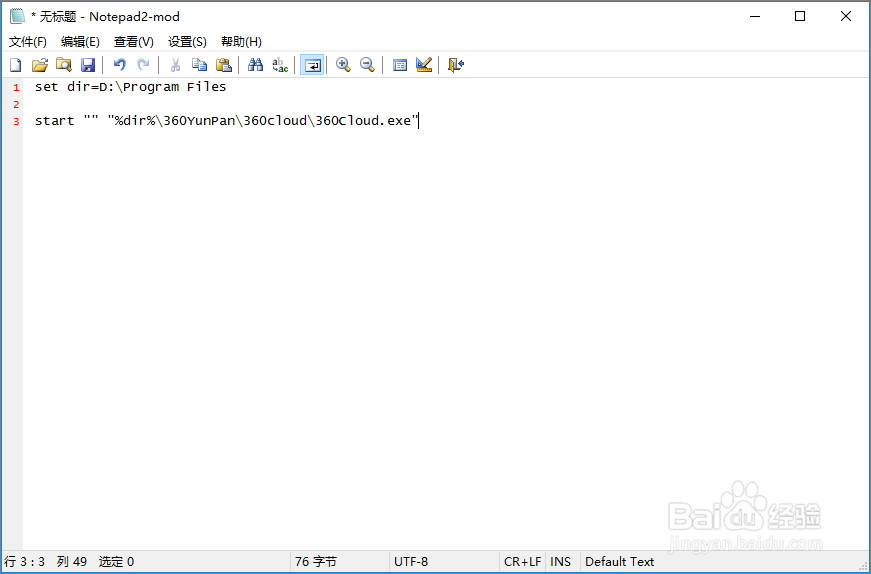
Task: Save the file using the floppy icon
Action: (88, 65)
